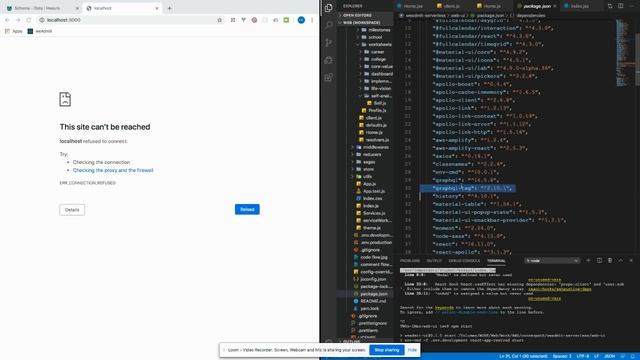Bookmark this page with the star icon

pos(220,20)
